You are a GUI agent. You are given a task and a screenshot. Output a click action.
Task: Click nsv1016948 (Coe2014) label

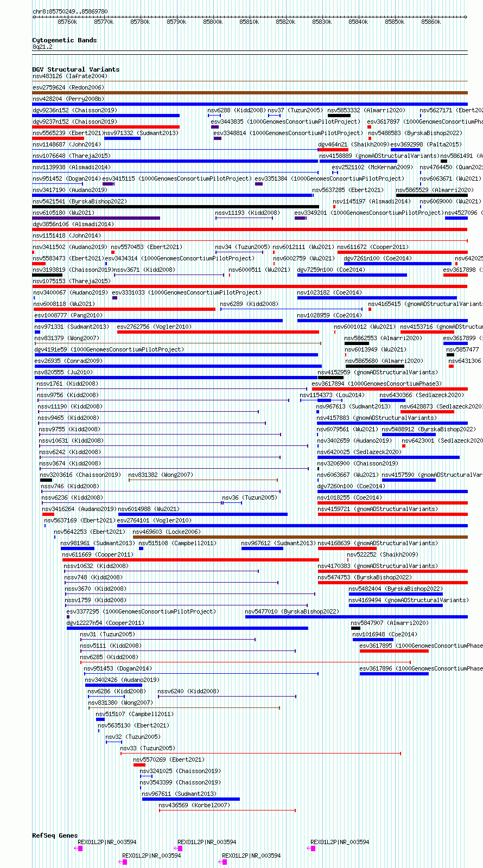385,635
